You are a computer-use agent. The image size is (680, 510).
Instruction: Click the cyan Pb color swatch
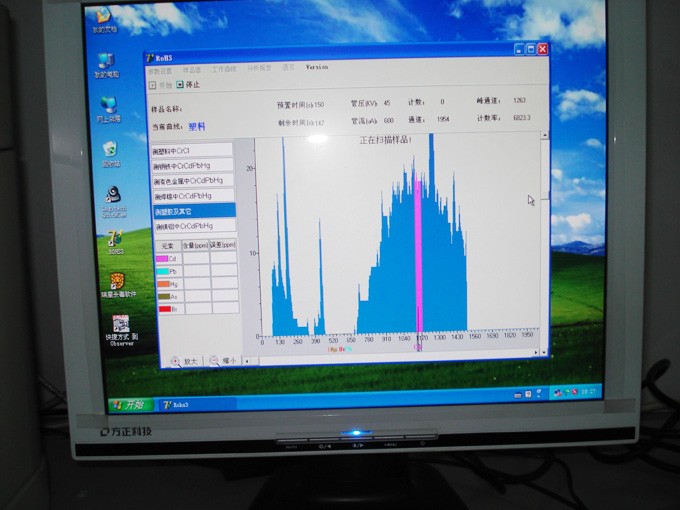(162, 271)
